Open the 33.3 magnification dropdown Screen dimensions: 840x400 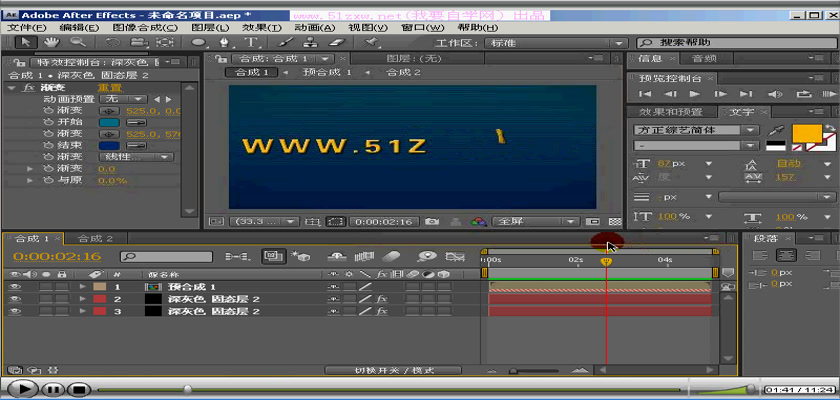(264, 221)
